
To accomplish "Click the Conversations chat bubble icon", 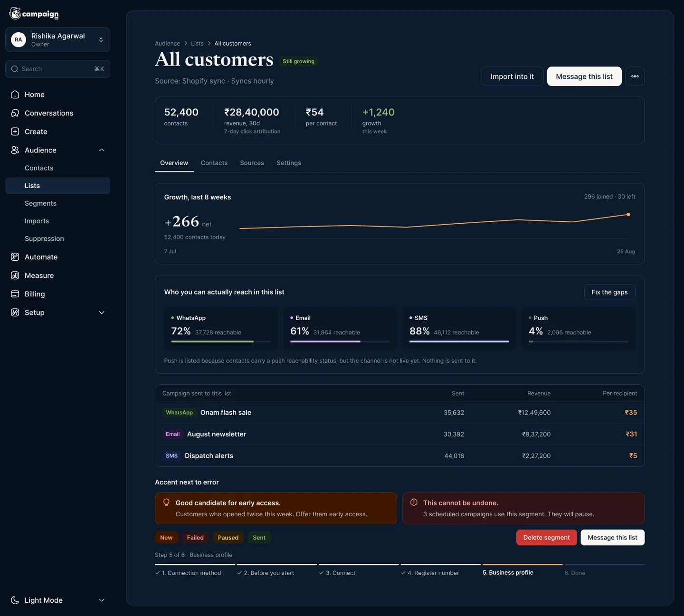I will tap(15, 113).
